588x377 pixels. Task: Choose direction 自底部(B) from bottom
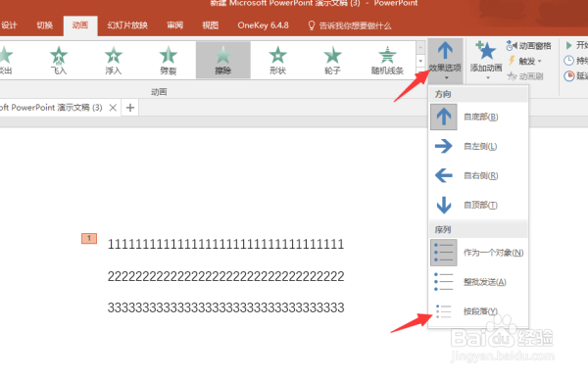pos(478,117)
